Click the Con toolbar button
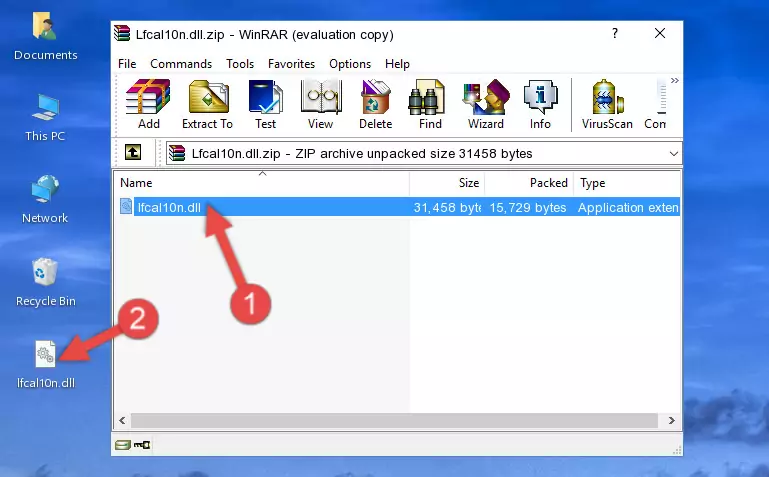Screen dimensions: 769x477 pyautogui.click(x=655, y=104)
